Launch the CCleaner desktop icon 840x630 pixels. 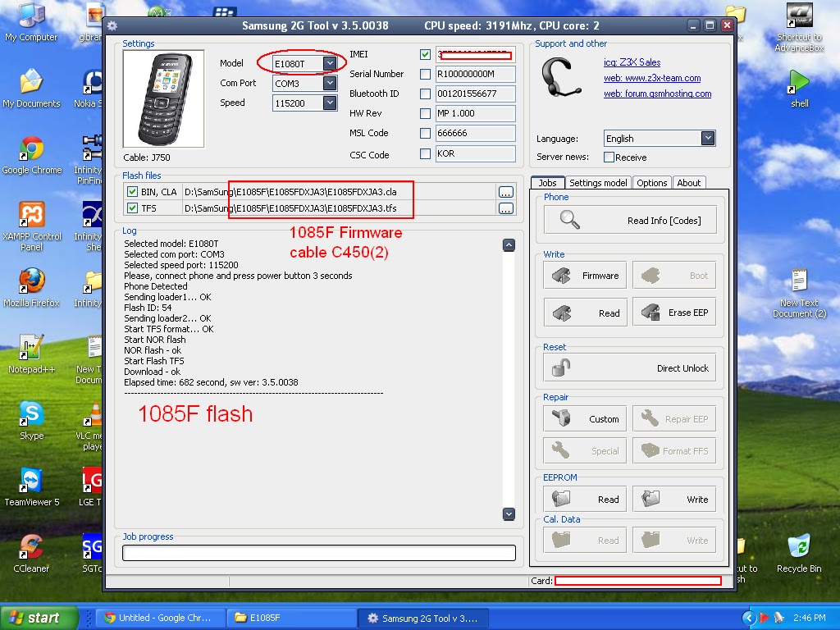[x=32, y=554]
